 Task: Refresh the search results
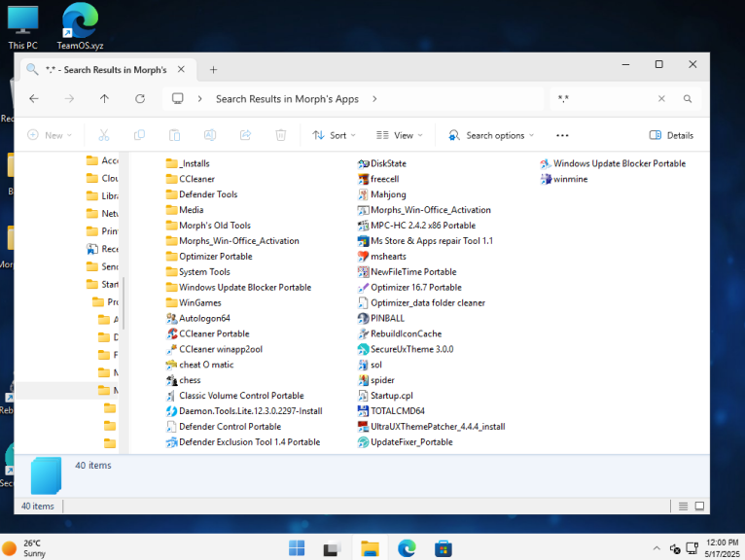click(140, 99)
